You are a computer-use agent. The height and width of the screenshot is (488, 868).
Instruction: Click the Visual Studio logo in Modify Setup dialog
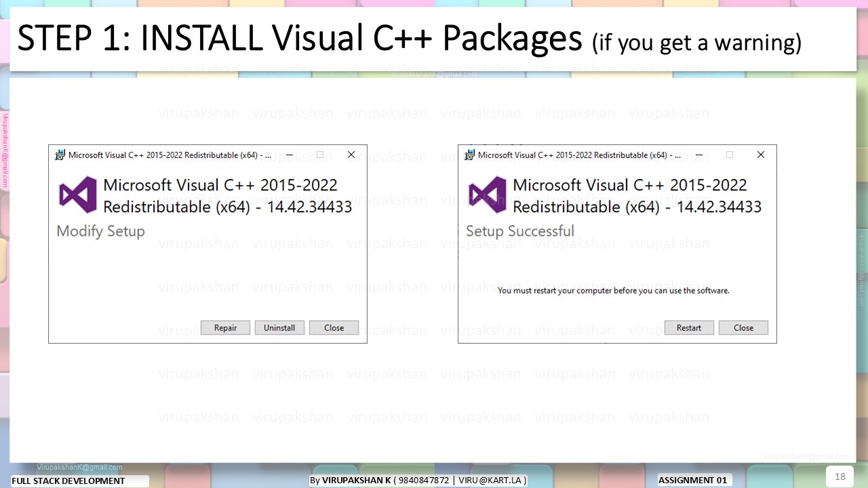tap(78, 195)
